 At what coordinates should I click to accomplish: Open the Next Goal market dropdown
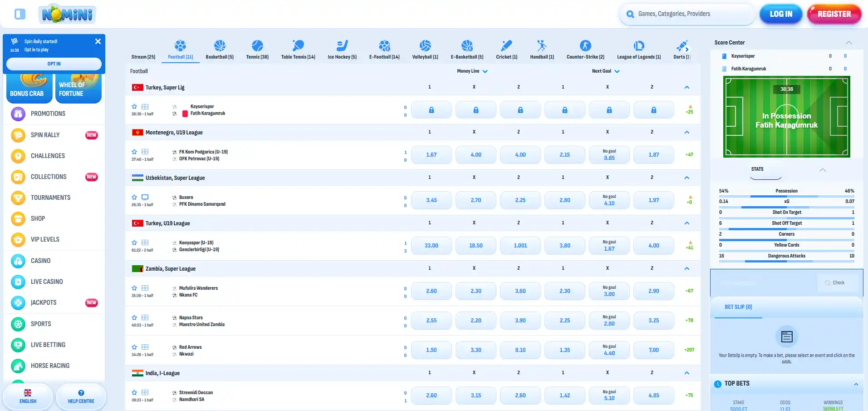(x=606, y=71)
